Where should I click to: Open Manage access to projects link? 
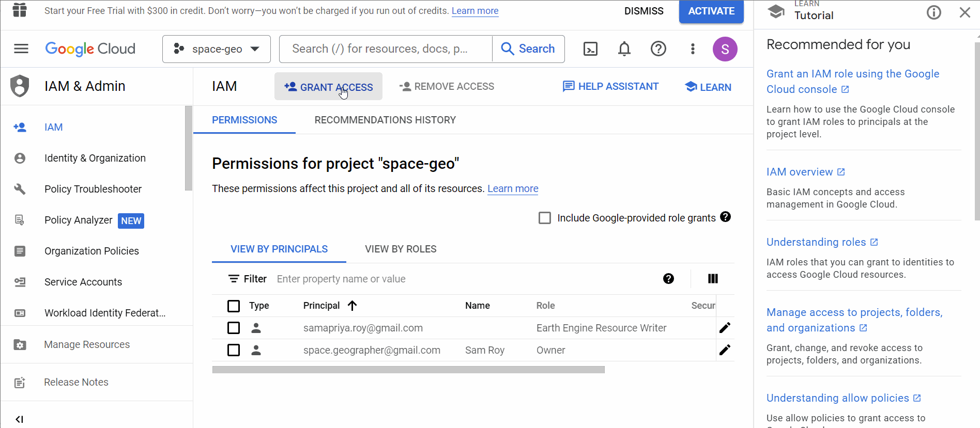point(854,320)
